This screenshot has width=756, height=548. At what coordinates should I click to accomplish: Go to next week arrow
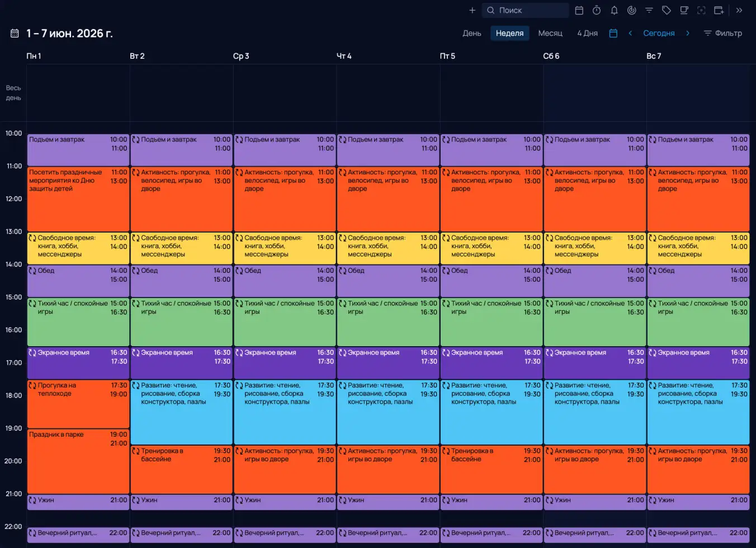tap(688, 33)
